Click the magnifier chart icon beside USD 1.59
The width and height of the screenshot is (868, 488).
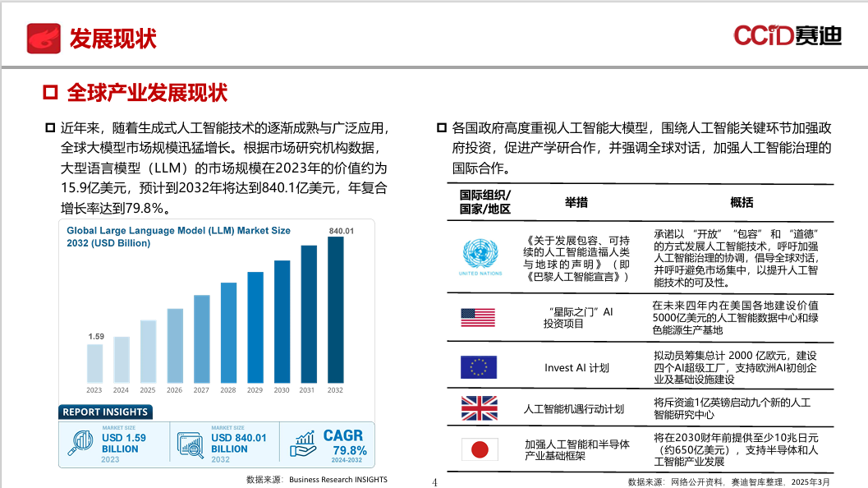pos(80,443)
